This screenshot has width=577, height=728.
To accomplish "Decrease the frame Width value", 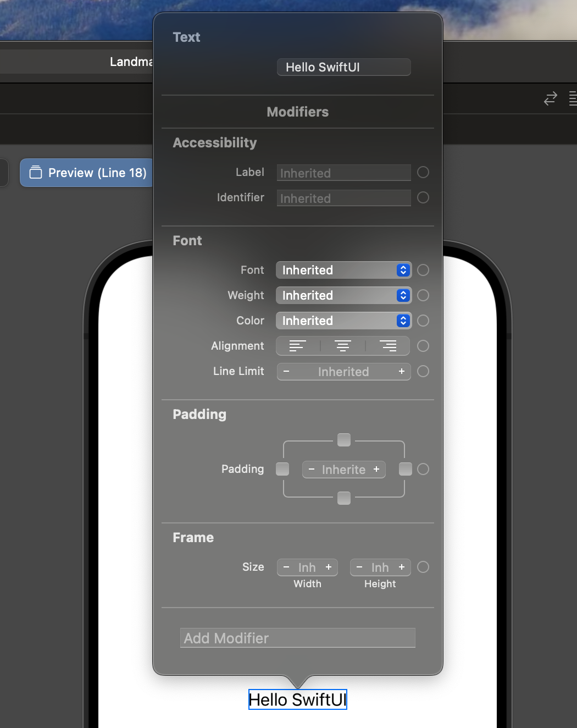I will pos(286,567).
